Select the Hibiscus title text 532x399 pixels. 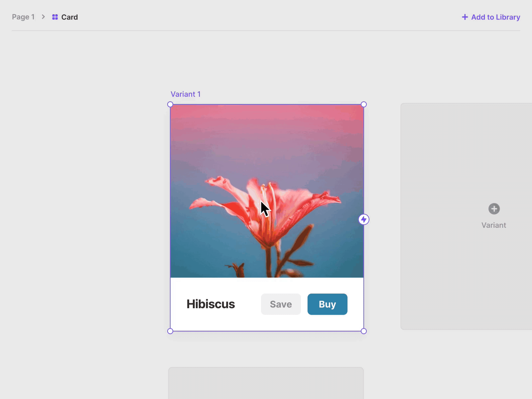[211, 304]
